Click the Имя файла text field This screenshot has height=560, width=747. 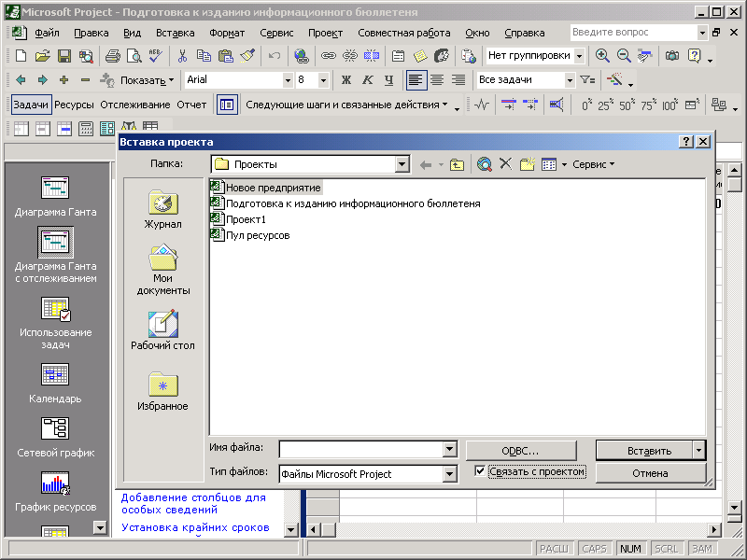(361, 449)
